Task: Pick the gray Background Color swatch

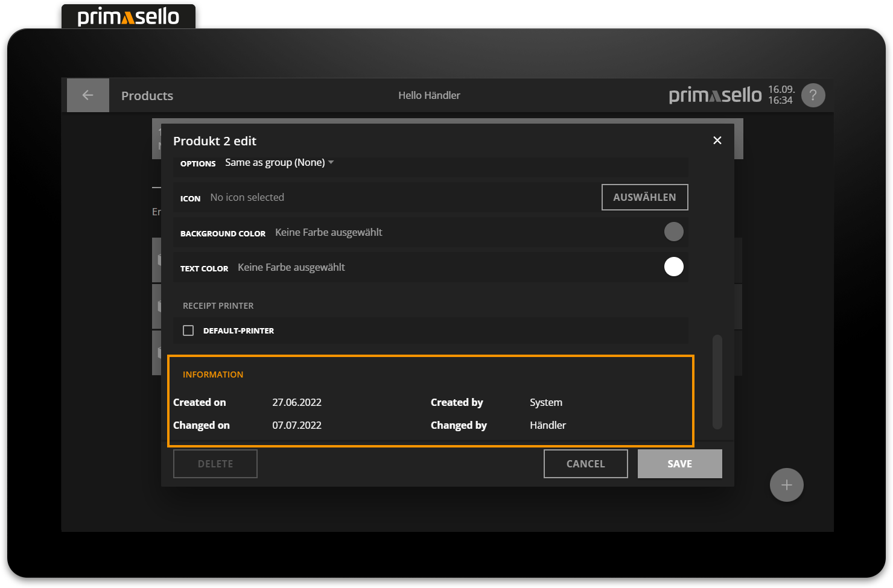Action: (x=673, y=232)
